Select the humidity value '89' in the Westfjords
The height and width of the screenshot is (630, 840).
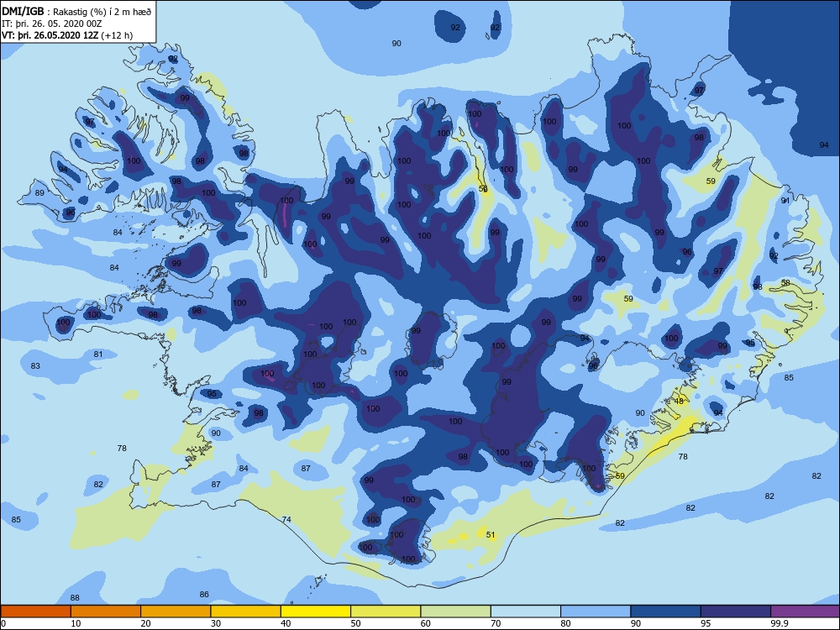(39, 193)
